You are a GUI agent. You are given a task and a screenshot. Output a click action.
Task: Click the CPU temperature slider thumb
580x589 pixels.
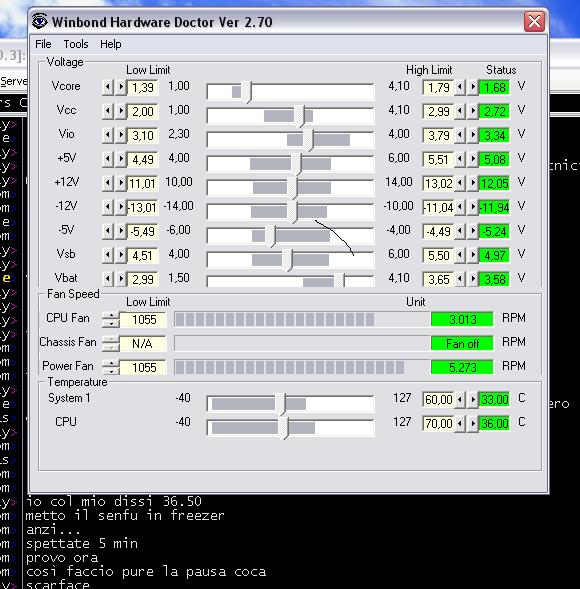283,429
